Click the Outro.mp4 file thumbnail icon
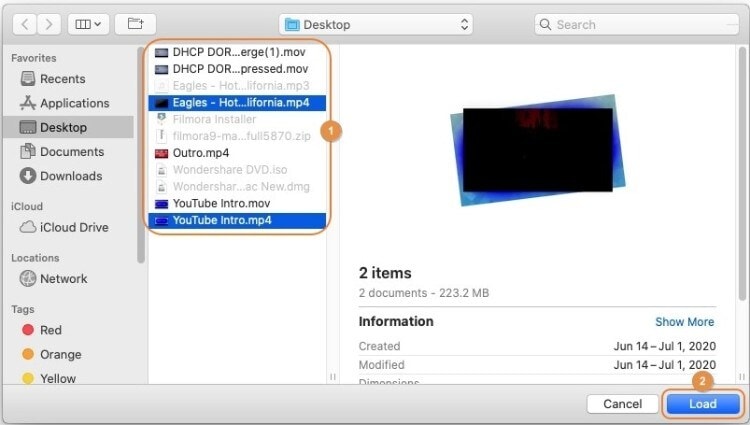Viewport: 750px width, 425px height. (x=162, y=153)
